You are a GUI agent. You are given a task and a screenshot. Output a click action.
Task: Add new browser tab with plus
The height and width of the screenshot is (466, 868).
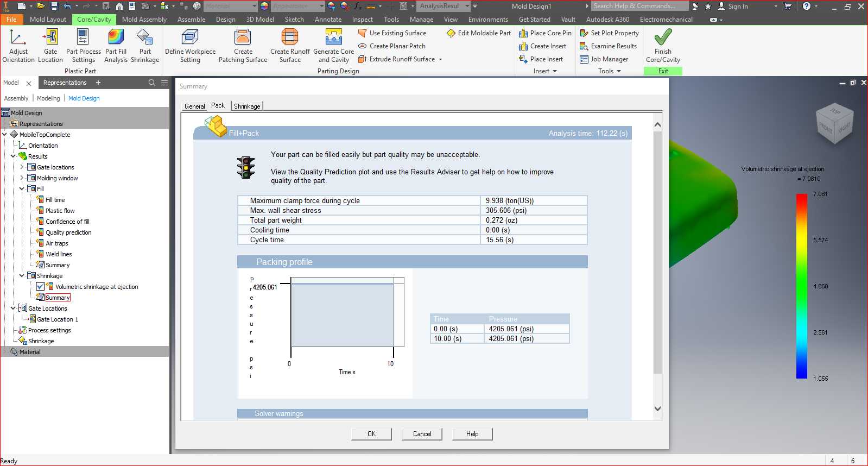(98, 83)
